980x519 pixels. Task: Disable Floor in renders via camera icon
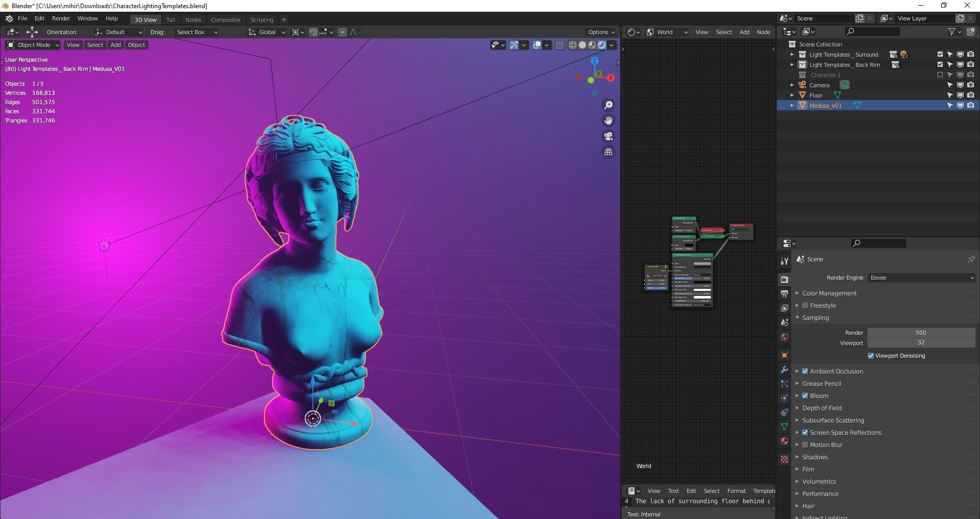(x=970, y=95)
